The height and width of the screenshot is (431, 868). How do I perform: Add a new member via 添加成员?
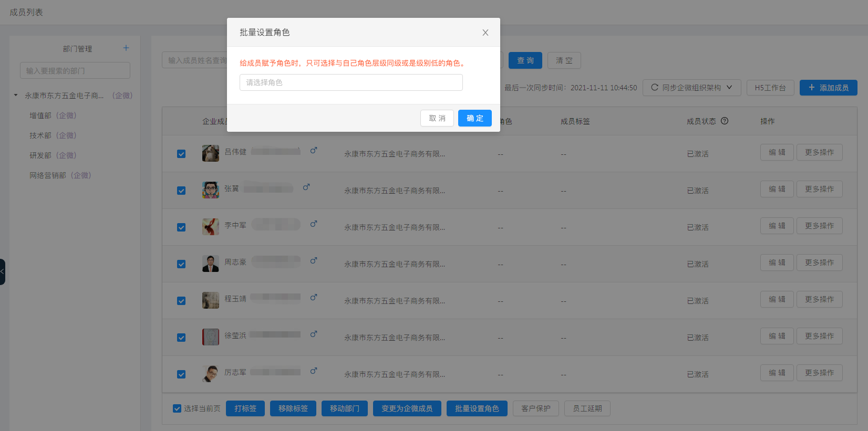click(829, 88)
